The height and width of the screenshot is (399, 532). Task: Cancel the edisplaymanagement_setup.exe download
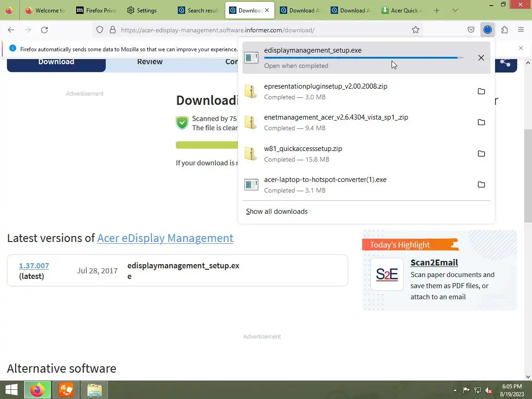pos(481,58)
